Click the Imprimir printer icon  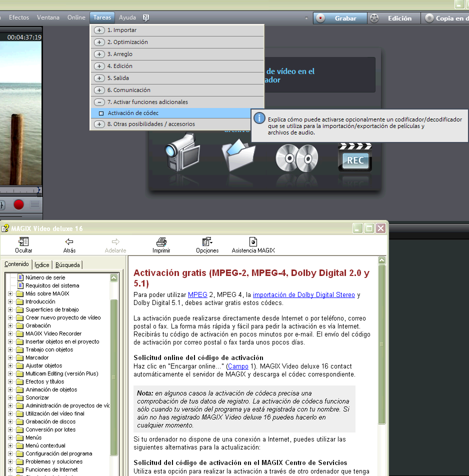coord(161,242)
